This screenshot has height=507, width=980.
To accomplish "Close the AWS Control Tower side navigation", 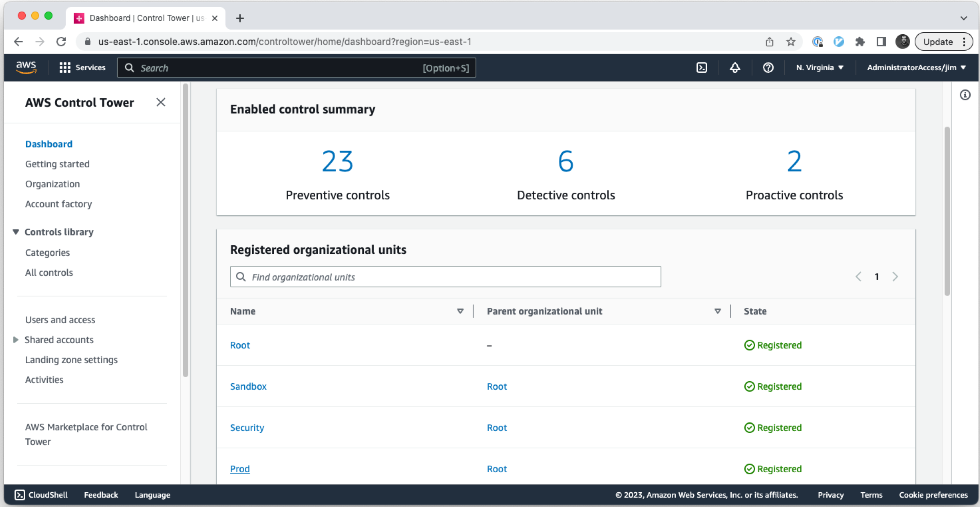I will click(161, 102).
